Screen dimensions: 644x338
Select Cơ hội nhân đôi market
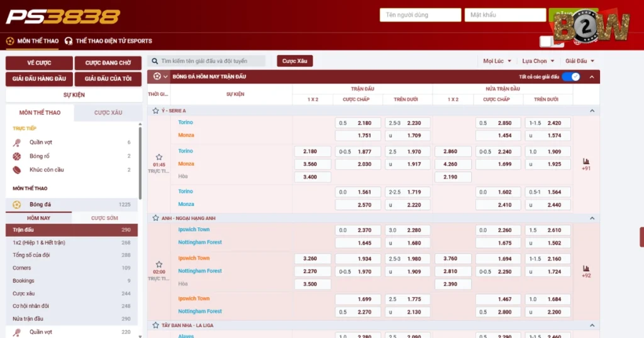tap(72, 306)
